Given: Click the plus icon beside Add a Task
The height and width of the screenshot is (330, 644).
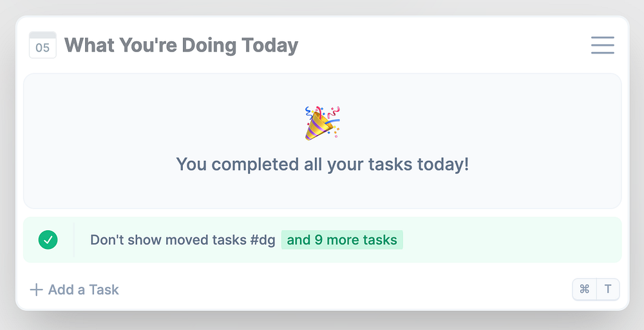Looking at the screenshot, I should pos(36,289).
